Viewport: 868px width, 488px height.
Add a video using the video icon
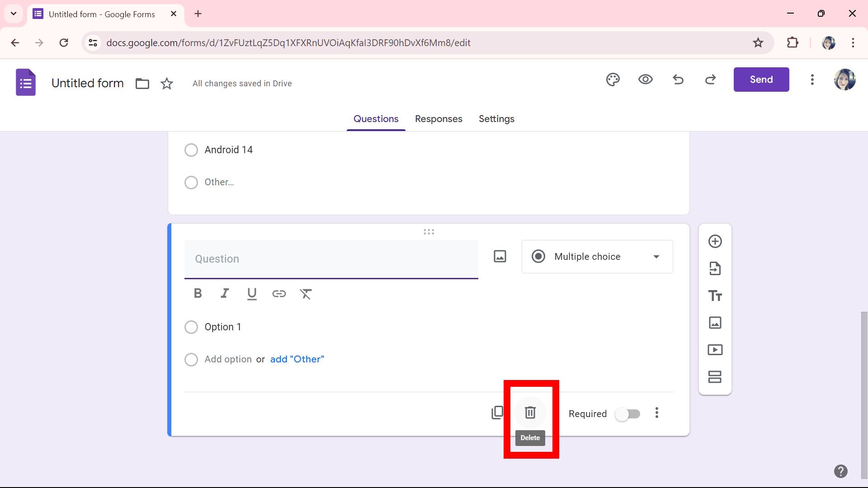coord(715,349)
